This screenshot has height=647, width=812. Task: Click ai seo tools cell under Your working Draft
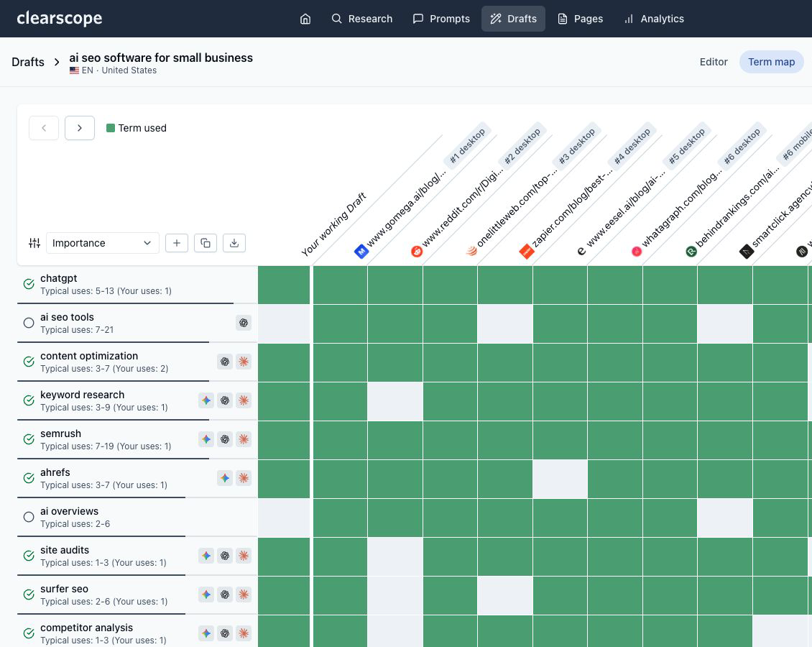pos(284,323)
